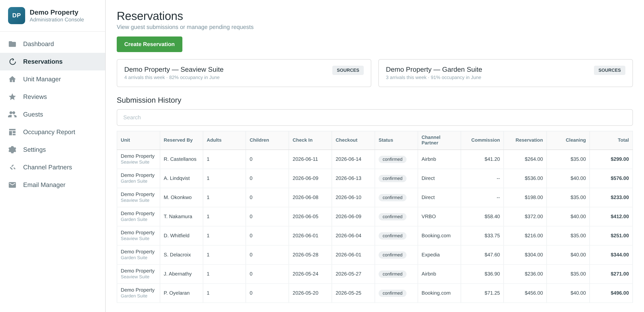Open the Demo Property Seaview Suite card
The image size is (644, 312).
[244, 73]
